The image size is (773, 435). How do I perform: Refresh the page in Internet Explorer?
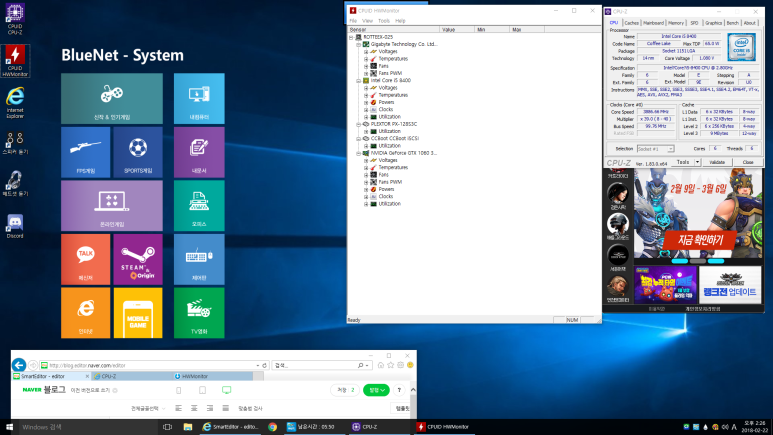tap(264, 365)
